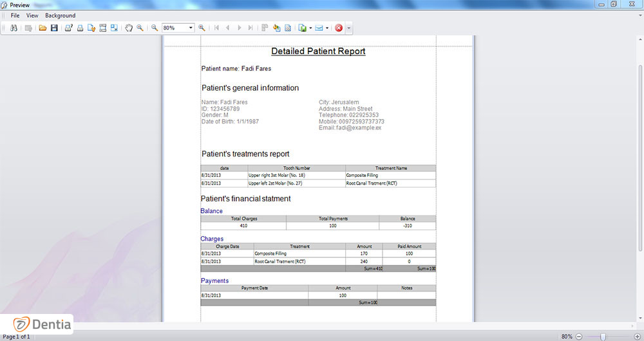Open a document with the folder icon
644x341 pixels.
click(x=43, y=28)
